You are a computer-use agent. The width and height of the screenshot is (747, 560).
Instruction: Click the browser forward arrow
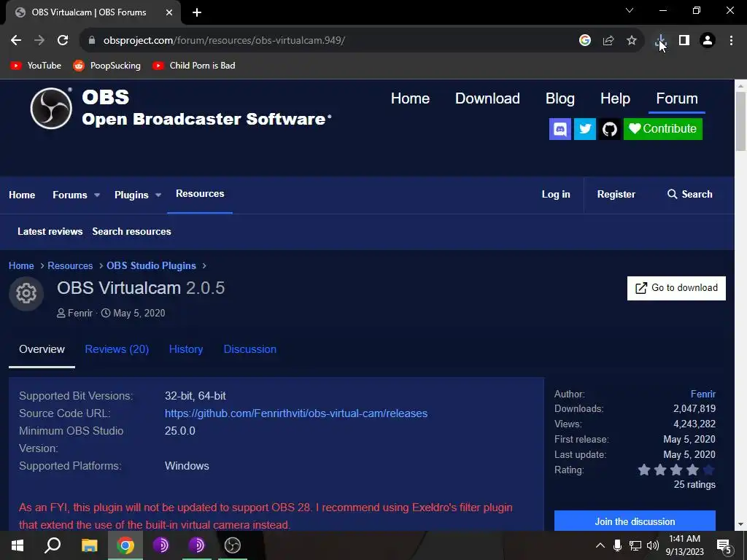[x=39, y=41]
